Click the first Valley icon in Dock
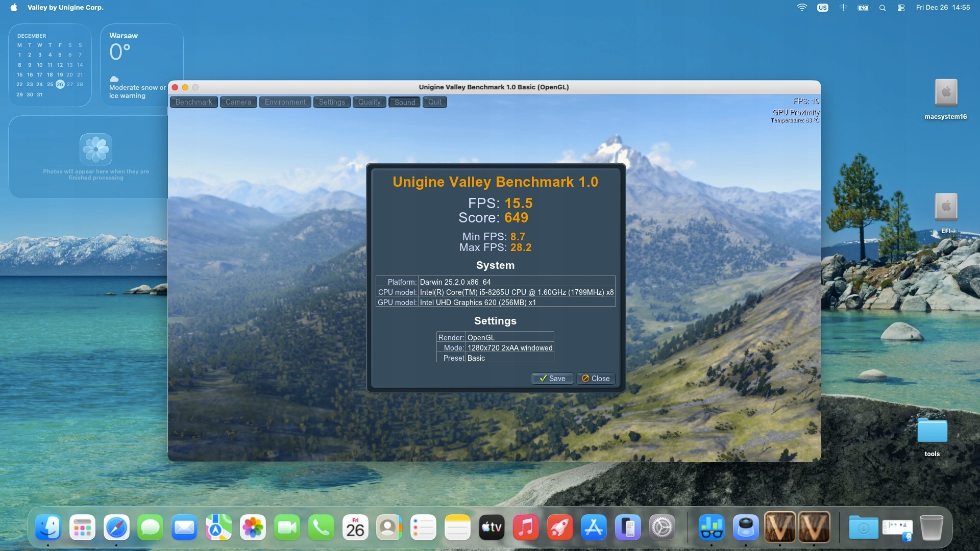The width and height of the screenshot is (980, 551). tap(779, 527)
